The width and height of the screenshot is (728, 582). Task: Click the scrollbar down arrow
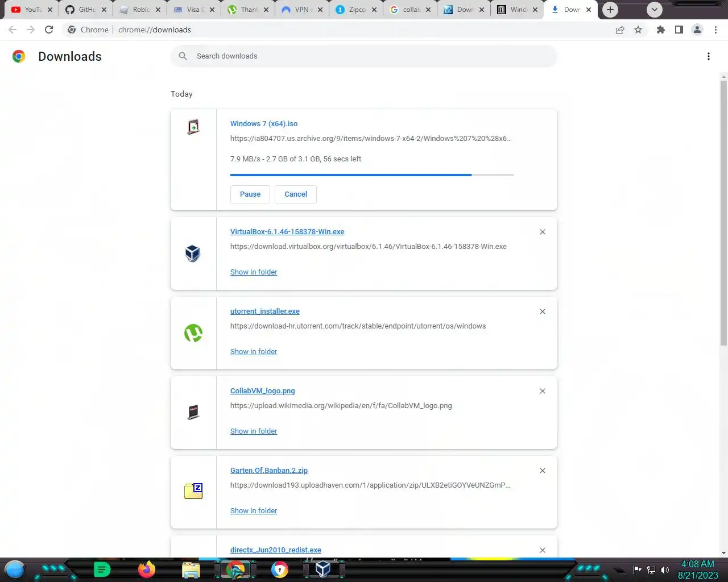pyautogui.click(x=723, y=552)
